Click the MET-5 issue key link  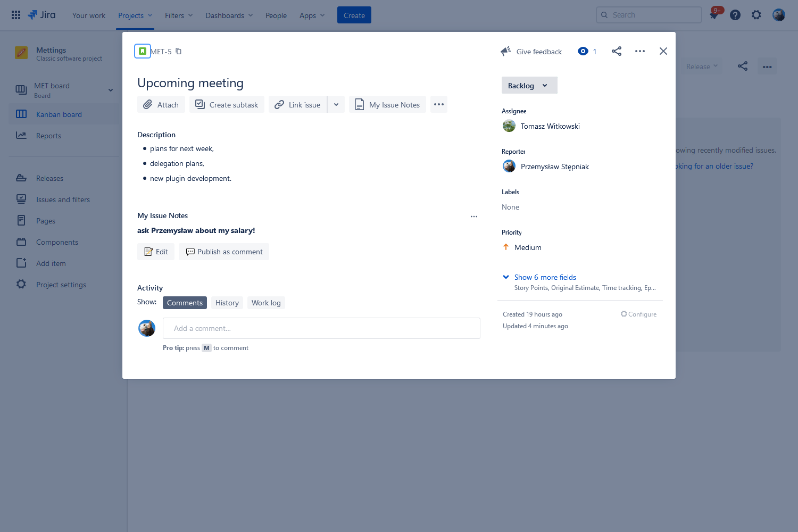pyautogui.click(x=162, y=52)
